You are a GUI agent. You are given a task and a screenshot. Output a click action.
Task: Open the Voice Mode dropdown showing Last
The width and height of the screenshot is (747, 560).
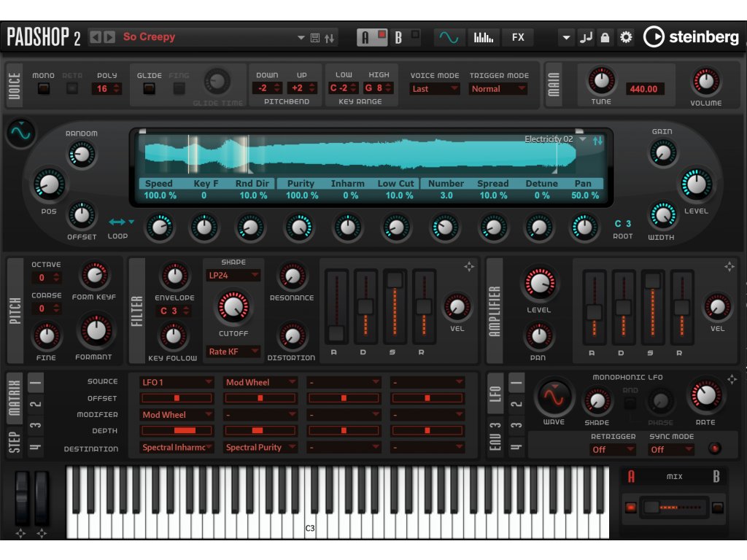[435, 88]
